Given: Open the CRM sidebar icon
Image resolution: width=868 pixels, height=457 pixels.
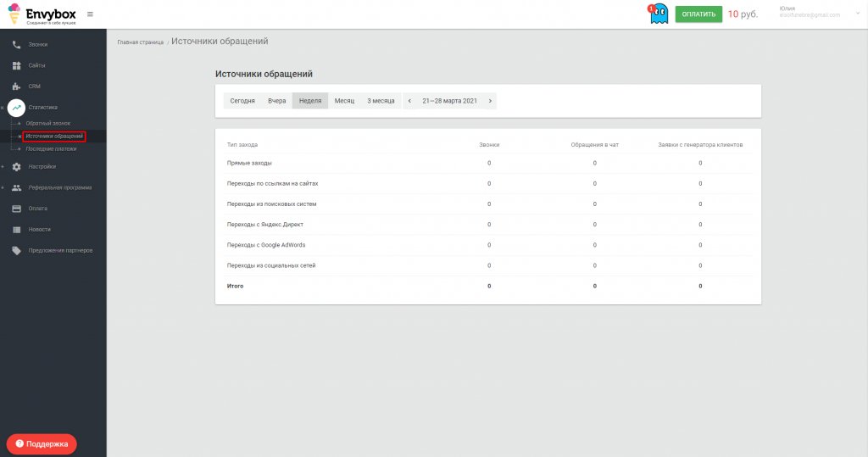Looking at the screenshot, I should pyautogui.click(x=17, y=86).
